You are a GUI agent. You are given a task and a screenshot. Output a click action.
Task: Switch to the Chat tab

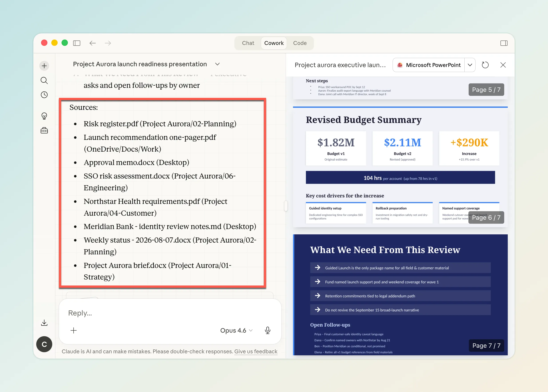click(248, 43)
